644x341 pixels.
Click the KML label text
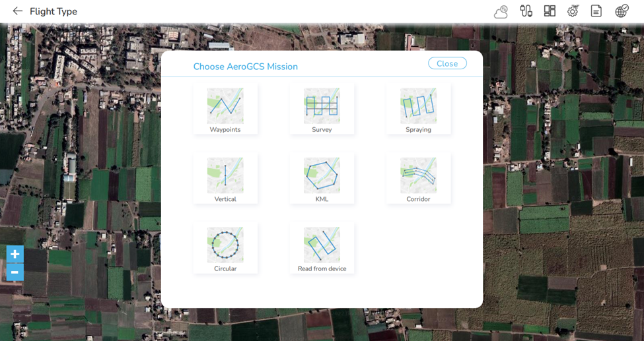(322, 199)
